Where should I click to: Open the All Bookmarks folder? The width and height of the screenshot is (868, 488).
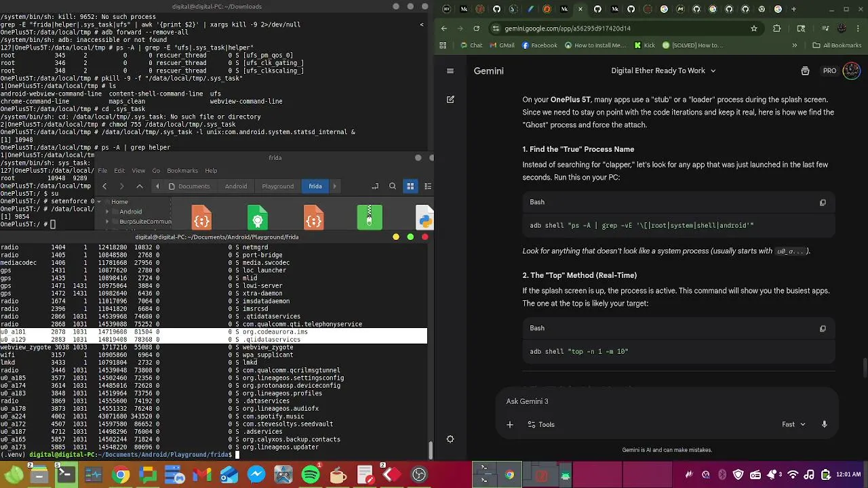pos(837,45)
